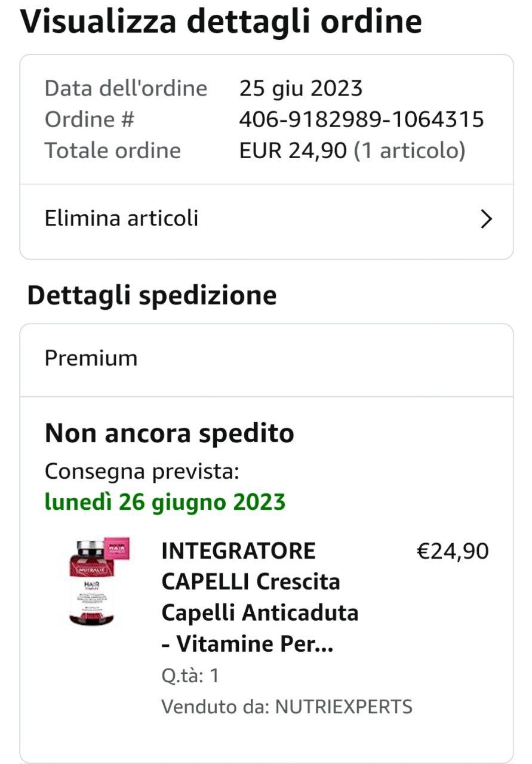Tap the Ordine # label
Image resolution: width=532 pixels, height=764 pixels.
(90, 119)
